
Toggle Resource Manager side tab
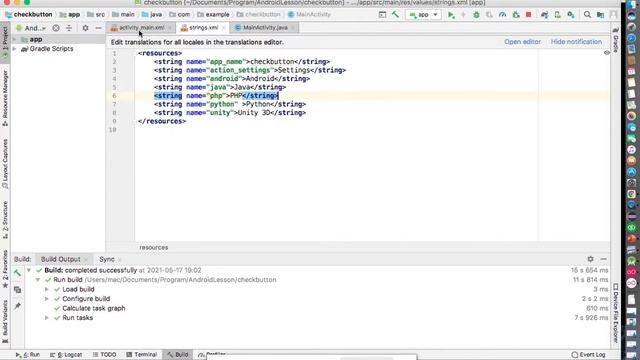[x=5, y=98]
